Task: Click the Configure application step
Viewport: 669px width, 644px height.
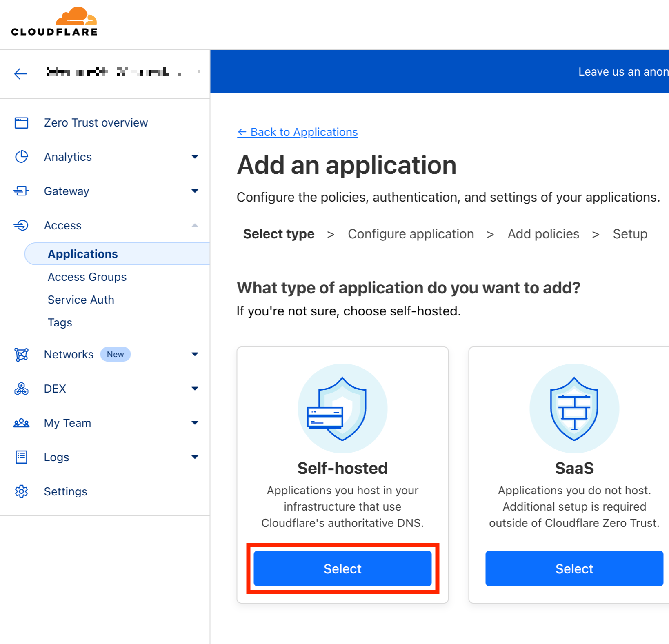Action: 411,234
